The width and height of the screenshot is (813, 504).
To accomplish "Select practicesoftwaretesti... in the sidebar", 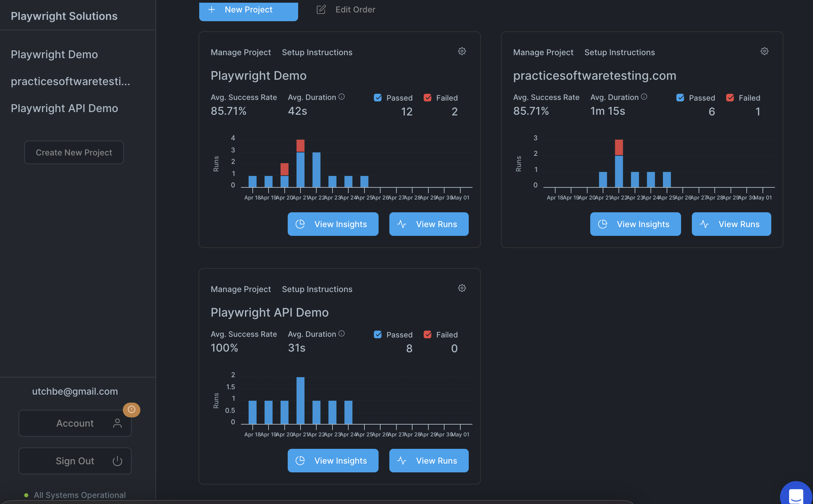I will point(71,81).
